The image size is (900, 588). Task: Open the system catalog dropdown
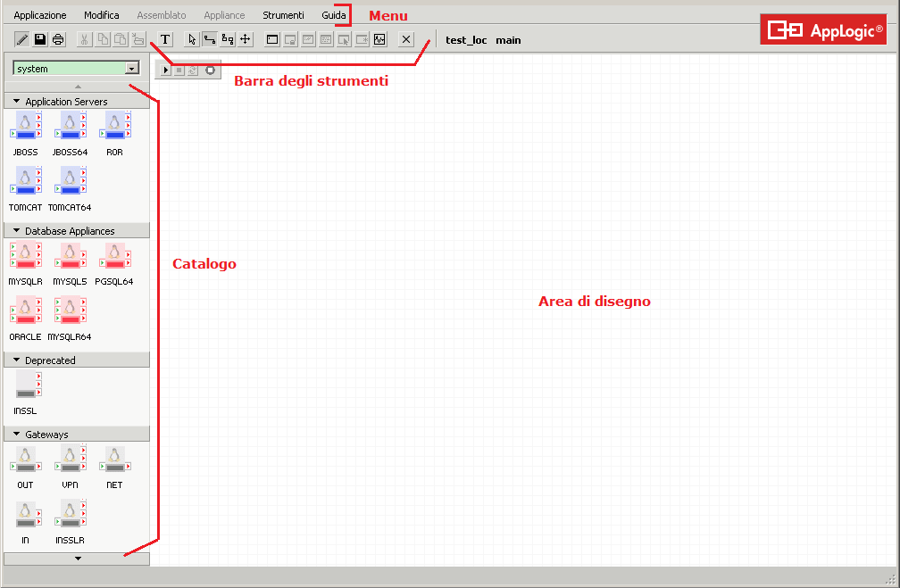[x=132, y=68]
